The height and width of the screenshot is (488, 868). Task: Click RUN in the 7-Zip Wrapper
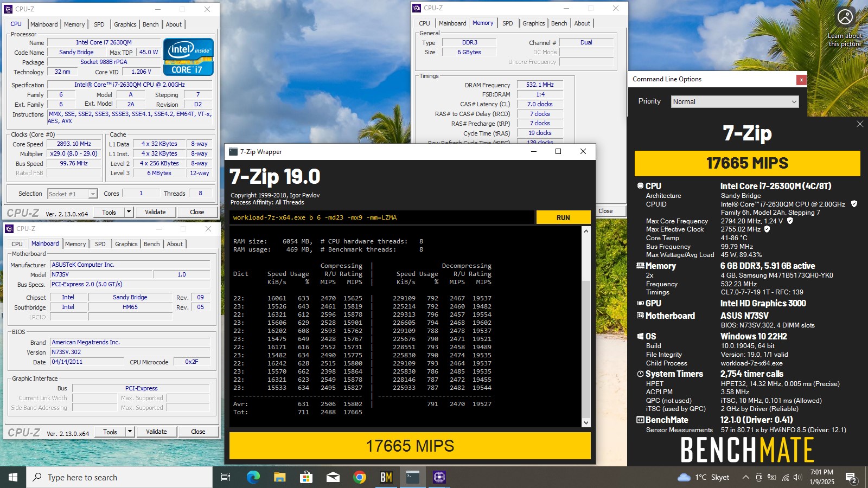tap(563, 217)
